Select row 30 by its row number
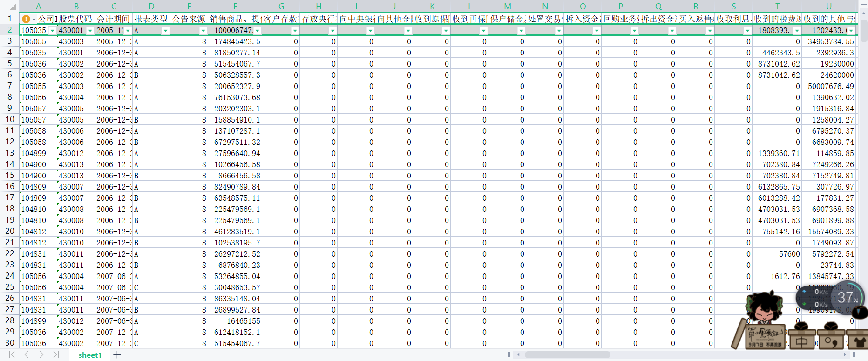Screen dimensions: 868x361 click(10, 343)
